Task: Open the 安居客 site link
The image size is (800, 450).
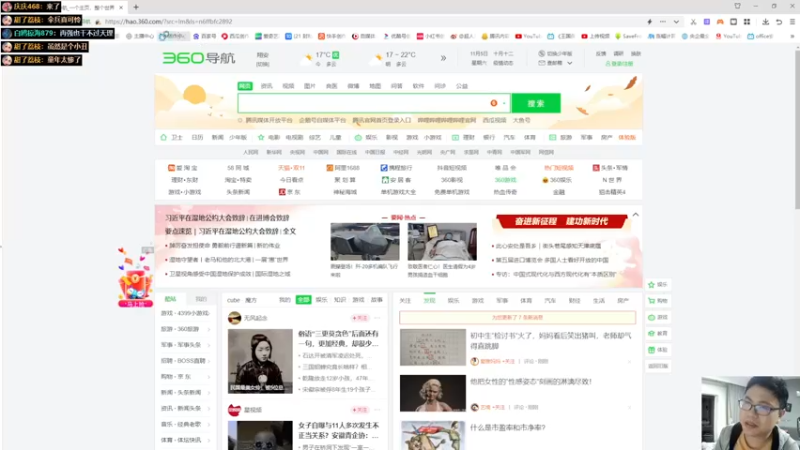Action: click(x=396, y=180)
